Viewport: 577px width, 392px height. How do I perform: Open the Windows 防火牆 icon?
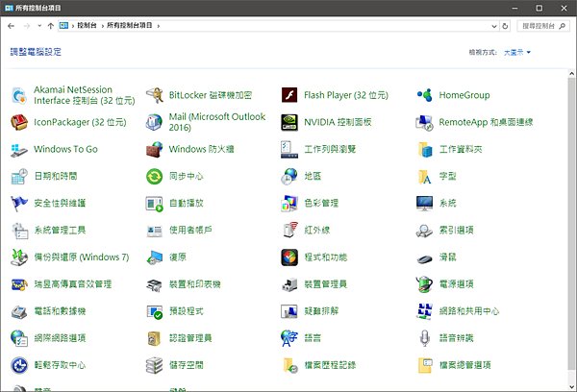pyautogui.click(x=154, y=149)
